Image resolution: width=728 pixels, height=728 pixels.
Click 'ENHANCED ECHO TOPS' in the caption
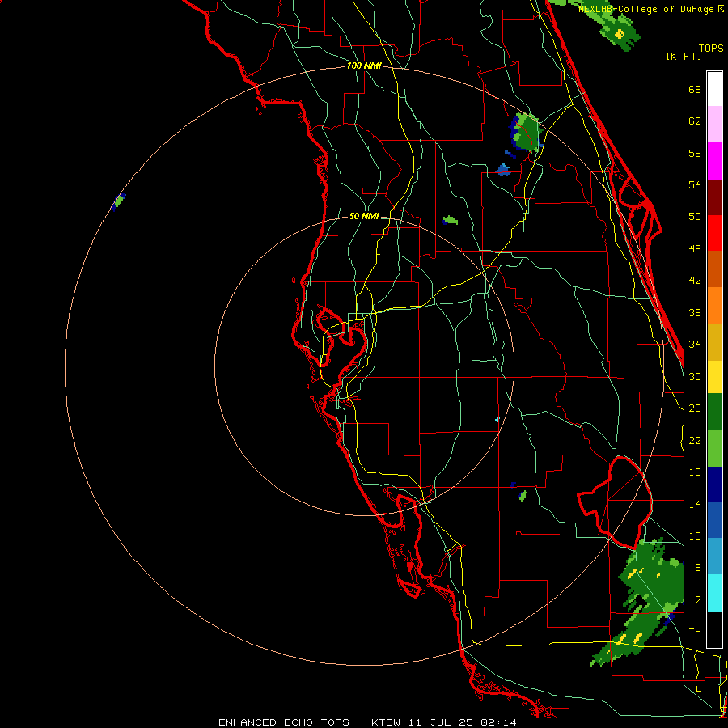(284, 722)
